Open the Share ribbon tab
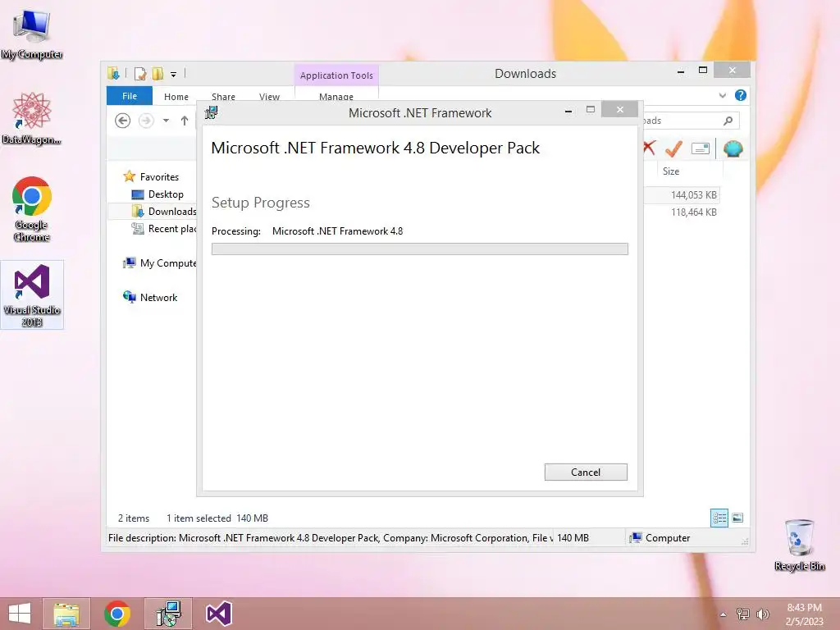This screenshot has height=630, width=840. (223, 97)
